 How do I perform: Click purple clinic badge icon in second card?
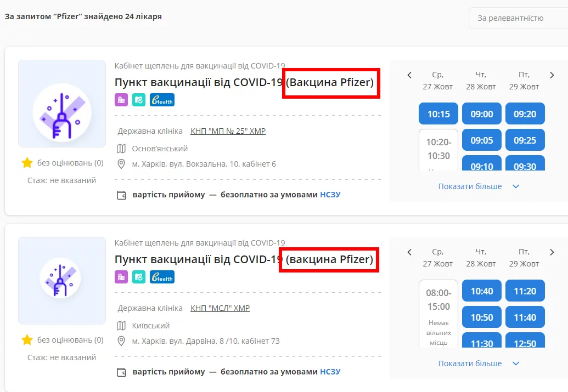pos(121,277)
